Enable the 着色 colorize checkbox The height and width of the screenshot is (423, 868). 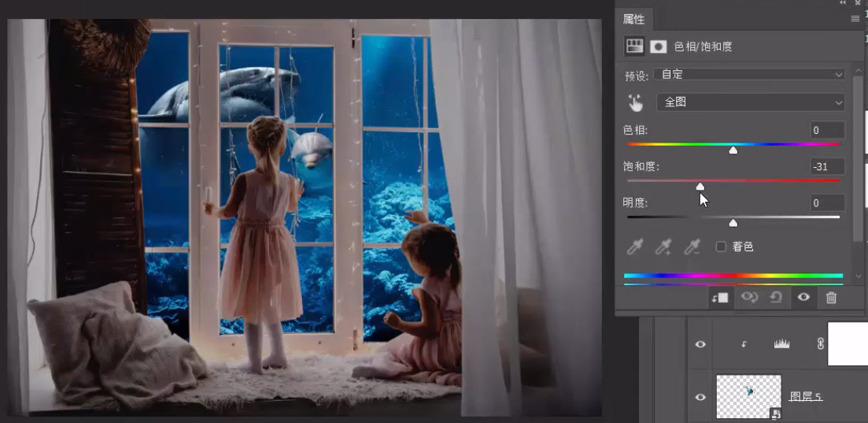pyautogui.click(x=721, y=247)
